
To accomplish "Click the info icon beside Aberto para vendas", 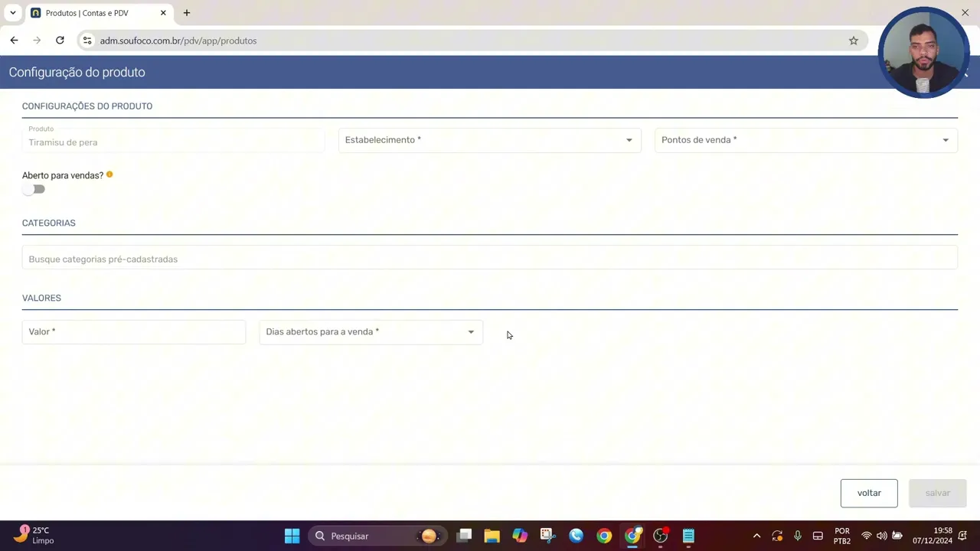I will 109,174.
